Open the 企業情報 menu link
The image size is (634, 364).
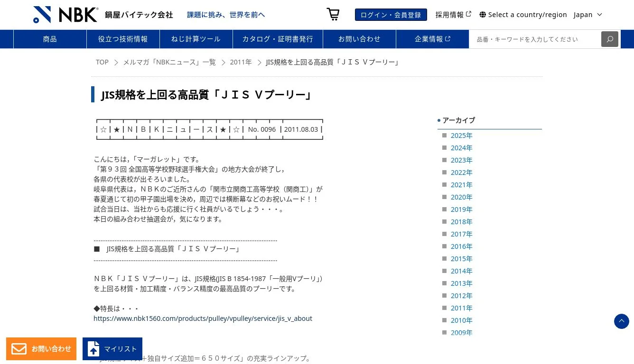(432, 39)
